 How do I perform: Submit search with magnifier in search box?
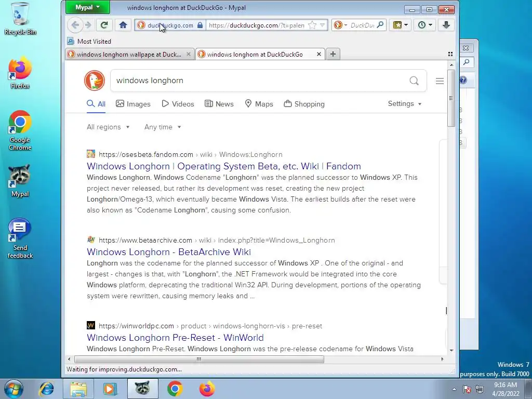414,81
